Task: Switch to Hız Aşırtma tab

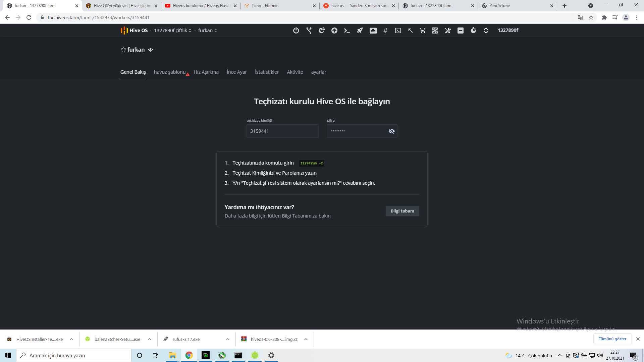Action: [x=206, y=72]
